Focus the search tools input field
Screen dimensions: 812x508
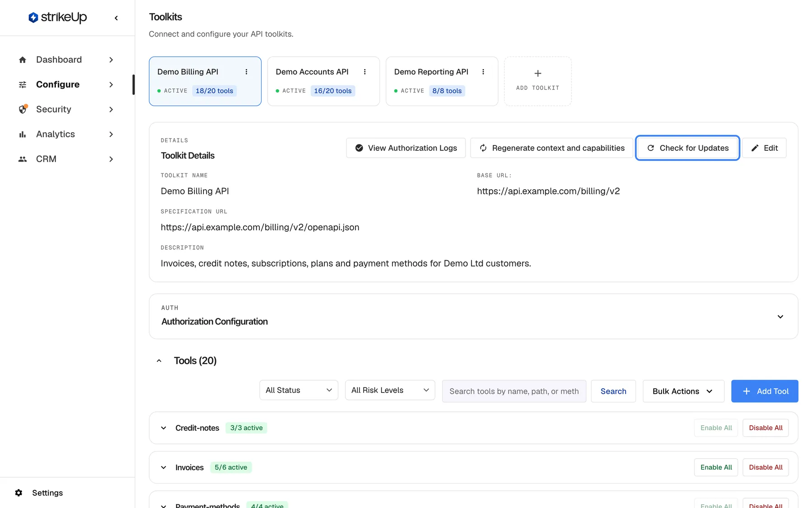point(514,391)
